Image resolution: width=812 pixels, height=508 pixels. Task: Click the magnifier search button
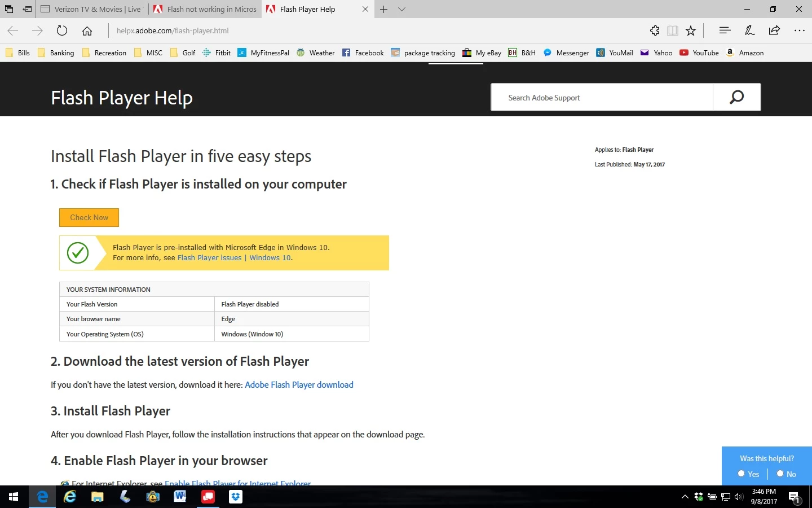tap(737, 98)
